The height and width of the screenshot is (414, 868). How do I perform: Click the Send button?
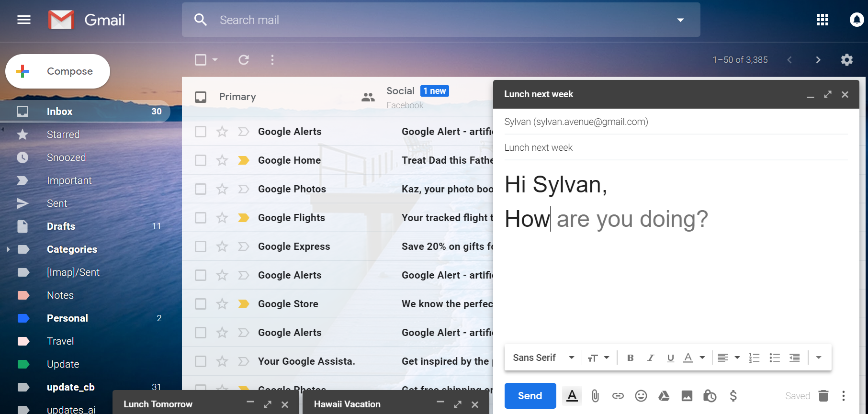pos(530,396)
